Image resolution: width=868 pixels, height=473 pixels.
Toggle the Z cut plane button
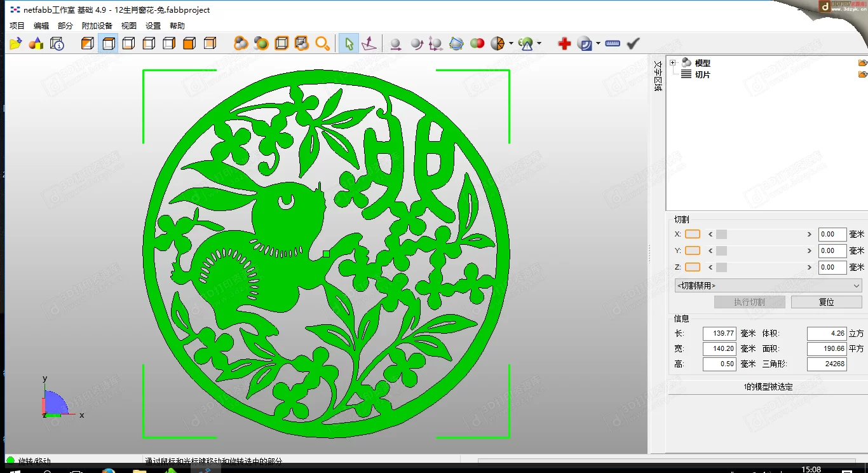click(693, 267)
